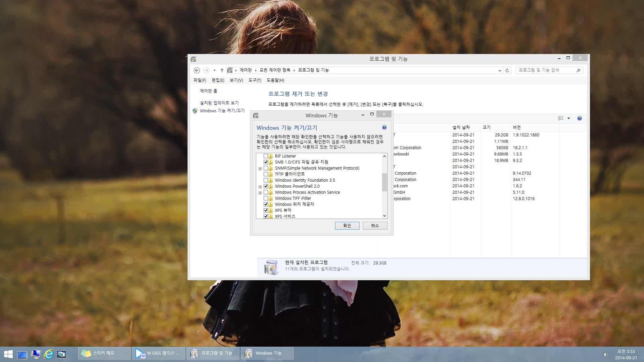
Task: Enable Windows TIFF IFilter checkbox
Action: coord(266,198)
